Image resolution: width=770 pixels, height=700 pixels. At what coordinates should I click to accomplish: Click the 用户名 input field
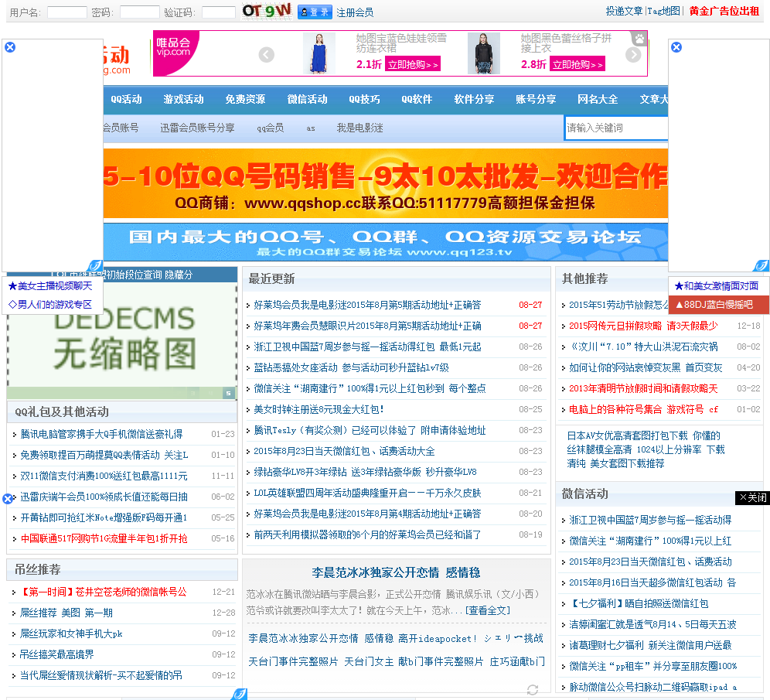[67, 12]
